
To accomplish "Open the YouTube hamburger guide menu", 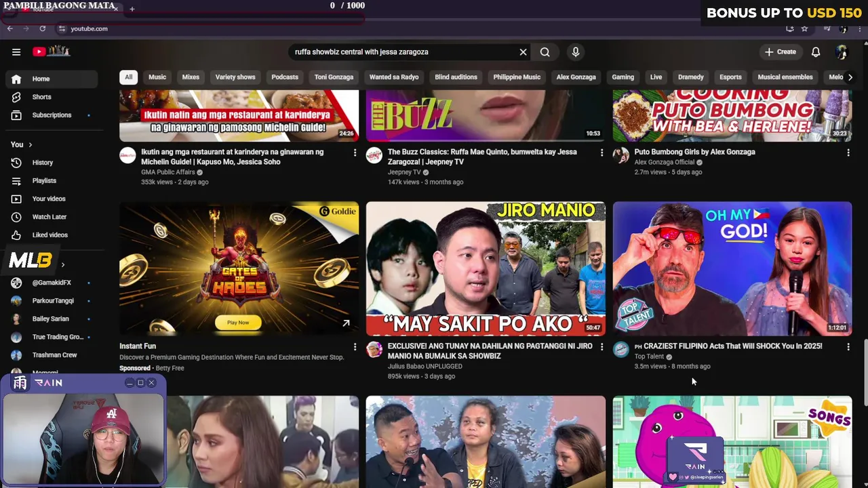I will (x=16, y=52).
